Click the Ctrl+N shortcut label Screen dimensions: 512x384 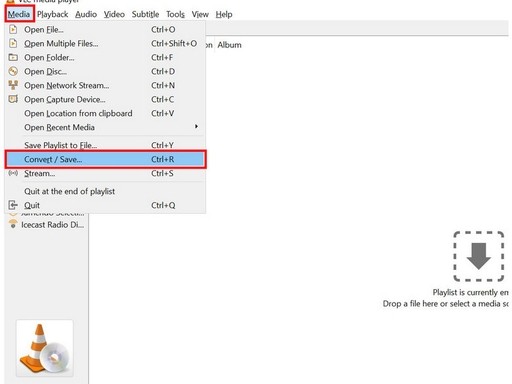pos(163,86)
